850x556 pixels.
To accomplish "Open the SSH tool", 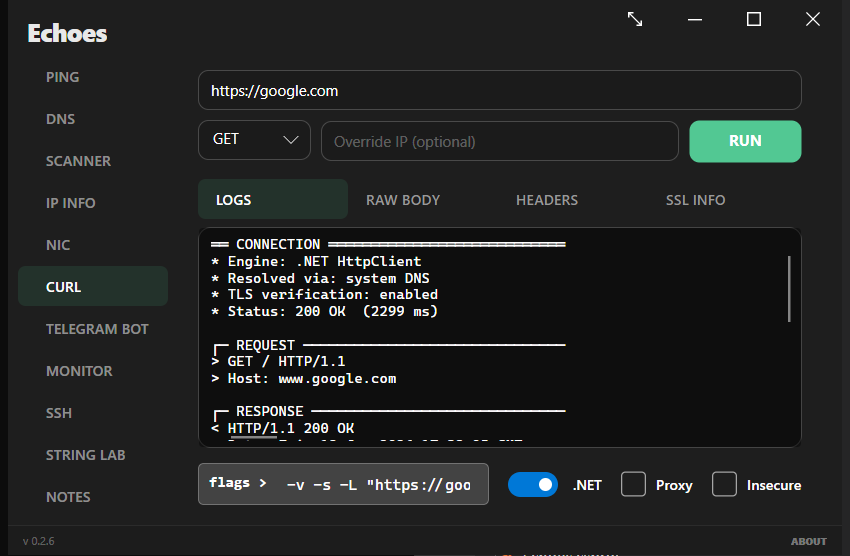I will (x=59, y=413).
